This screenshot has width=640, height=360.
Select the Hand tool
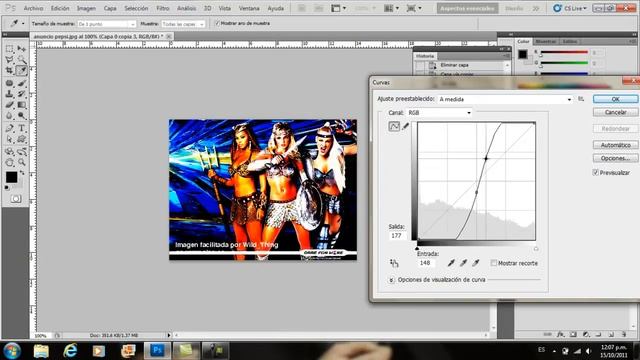pos(9,162)
